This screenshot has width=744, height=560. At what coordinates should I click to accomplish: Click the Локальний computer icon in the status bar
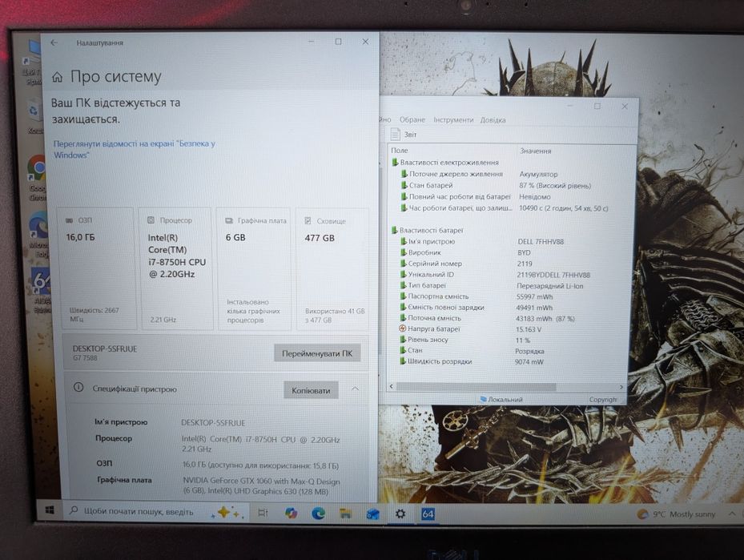pos(484,399)
